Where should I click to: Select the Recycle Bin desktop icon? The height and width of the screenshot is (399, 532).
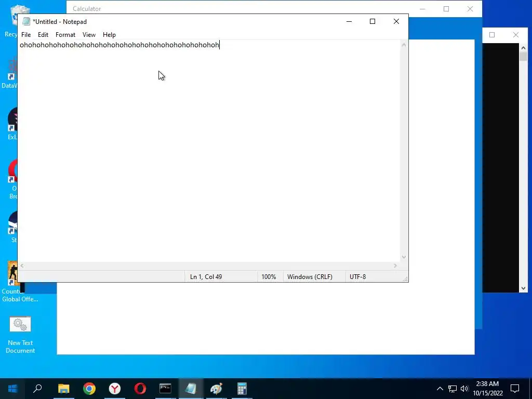click(11, 21)
